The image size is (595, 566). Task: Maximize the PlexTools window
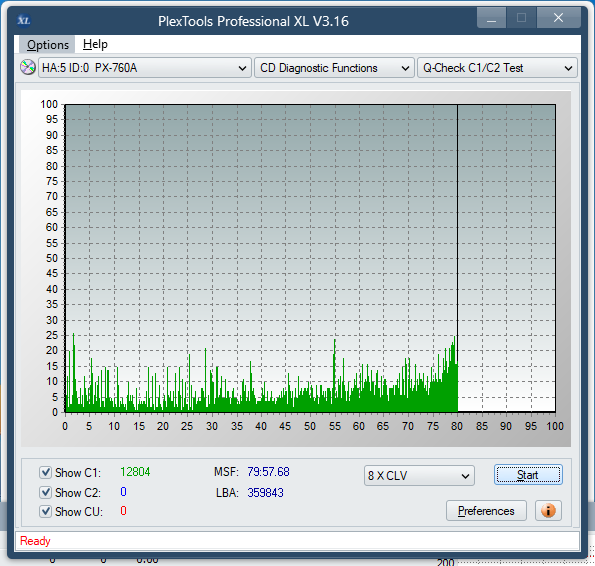point(521,17)
